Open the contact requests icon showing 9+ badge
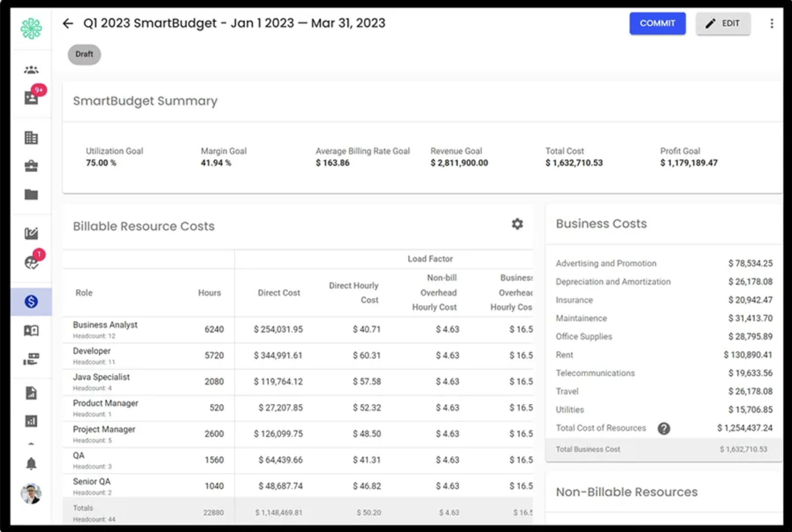This screenshot has height=532, width=792. pos(31,97)
